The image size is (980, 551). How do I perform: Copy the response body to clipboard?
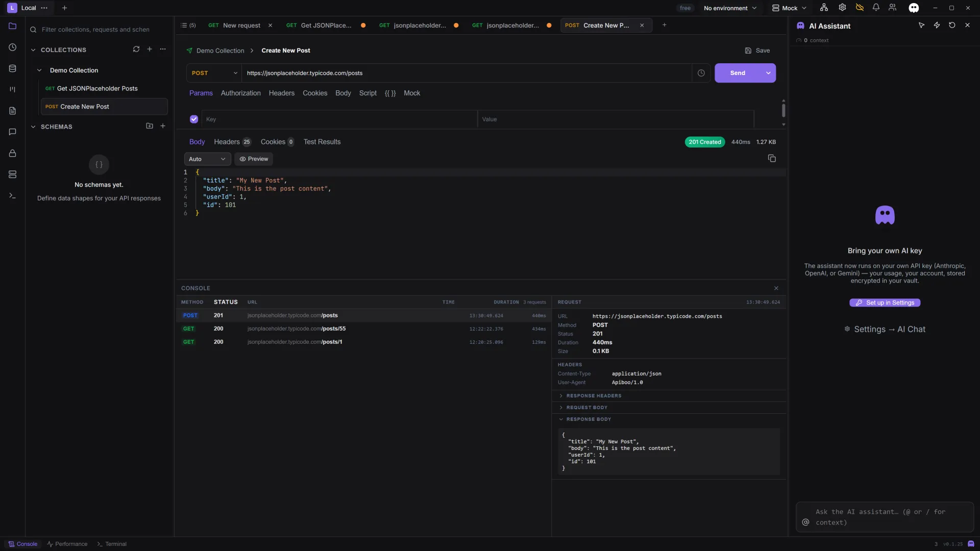pyautogui.click(x=772, y=159)
